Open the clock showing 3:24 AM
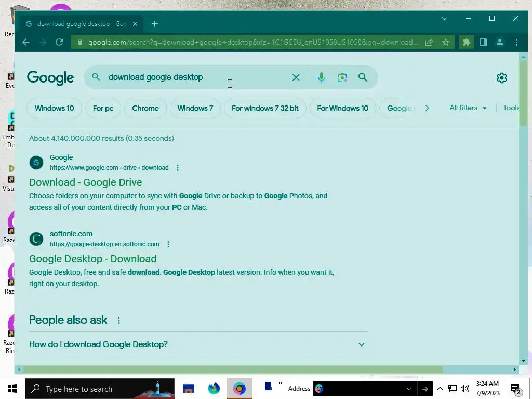Viewport: 532px width, 399px height. tap(487, 389)
